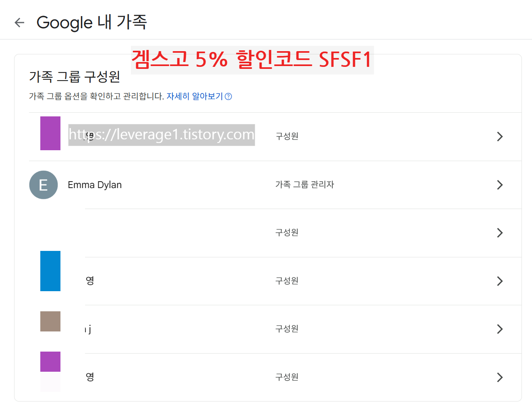This screenshot has width=532, height=412.
Task: Open the help icon beside 자세히 알아보기
Action: pos(228,96)
